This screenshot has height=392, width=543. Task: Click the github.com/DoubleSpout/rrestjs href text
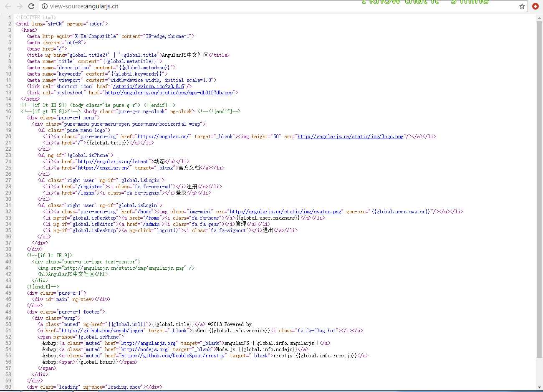(x=173, y=356)
